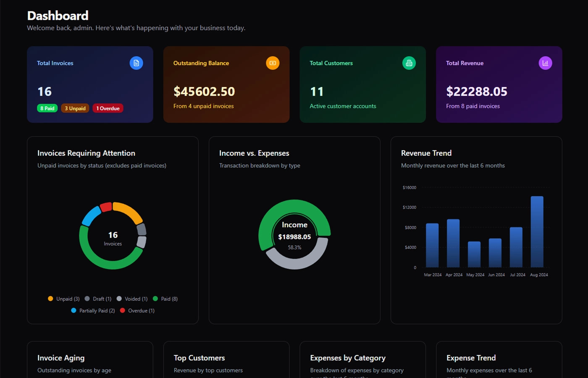588x378 pixels.
Task: Toggle the Overdue (1) legend item
Action: coord(137,310)
